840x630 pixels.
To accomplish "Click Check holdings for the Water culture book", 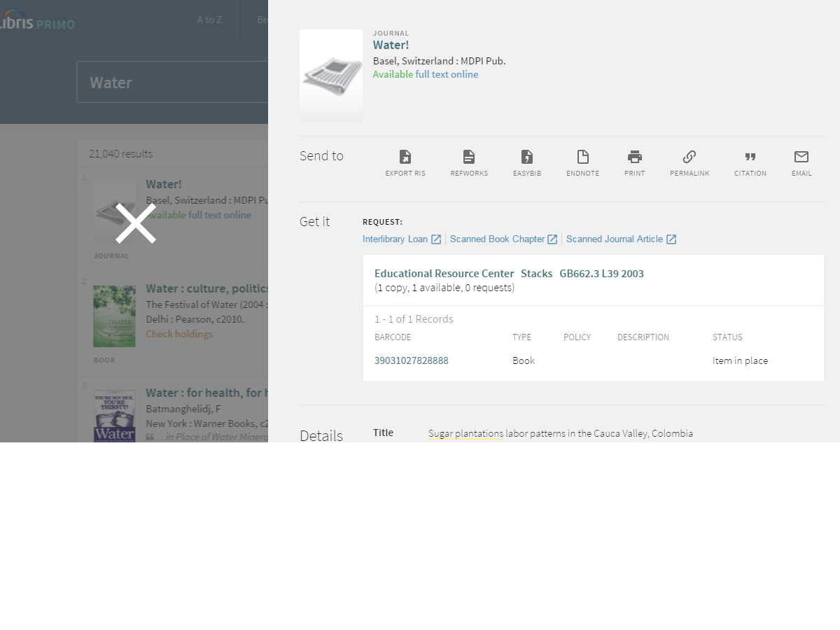I will (x=179, y=334).
